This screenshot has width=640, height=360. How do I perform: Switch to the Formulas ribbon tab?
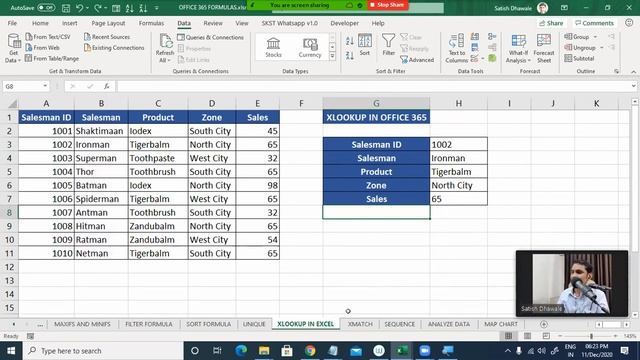151,23
